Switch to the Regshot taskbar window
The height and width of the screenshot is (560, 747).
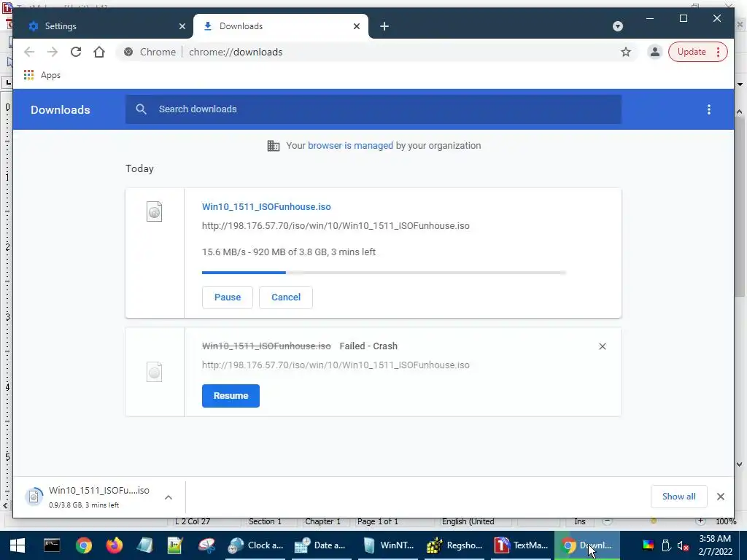455,545
